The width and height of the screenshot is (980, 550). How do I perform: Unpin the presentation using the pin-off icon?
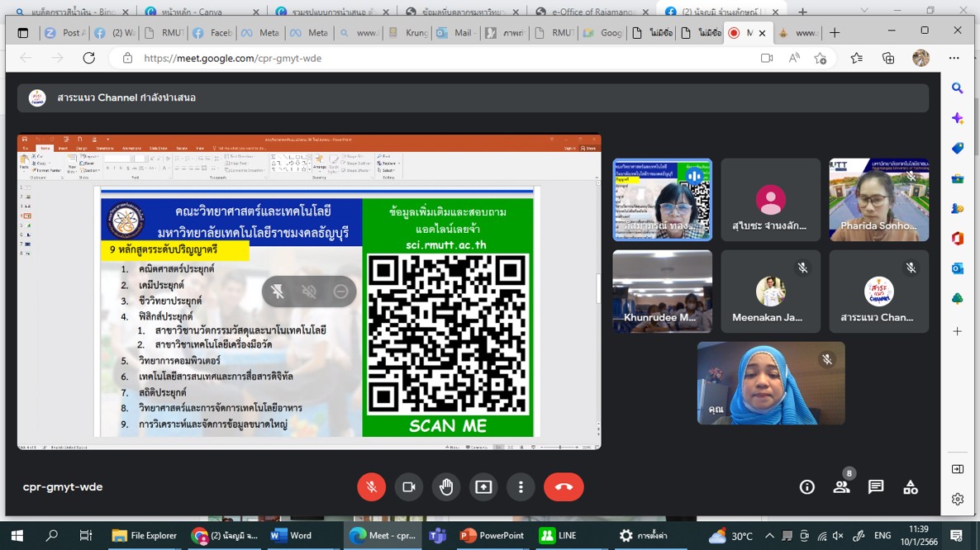pos(278,291)
